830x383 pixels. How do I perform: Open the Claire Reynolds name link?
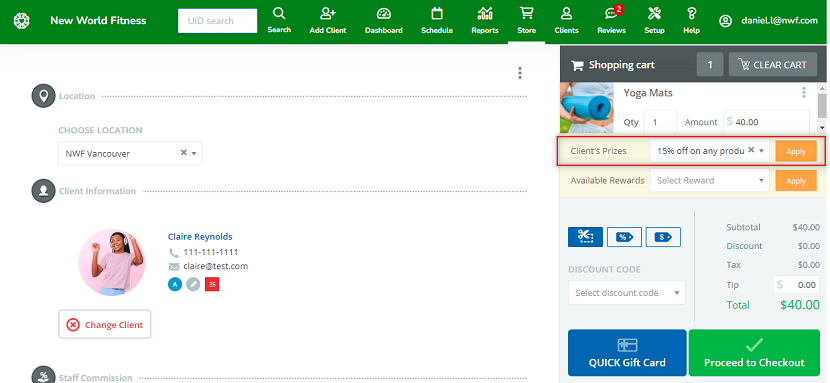tap(200, 236)
